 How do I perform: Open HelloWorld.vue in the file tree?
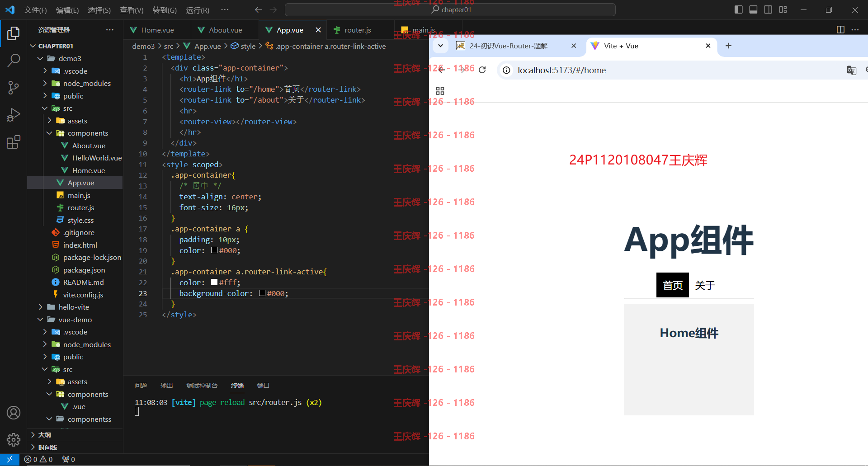(x=97, y=158)
